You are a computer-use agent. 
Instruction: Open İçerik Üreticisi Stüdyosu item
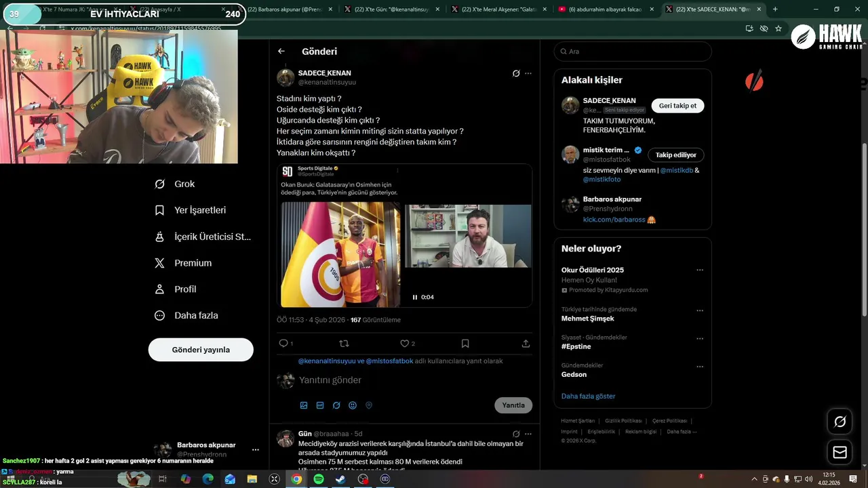tap(203, 237)
